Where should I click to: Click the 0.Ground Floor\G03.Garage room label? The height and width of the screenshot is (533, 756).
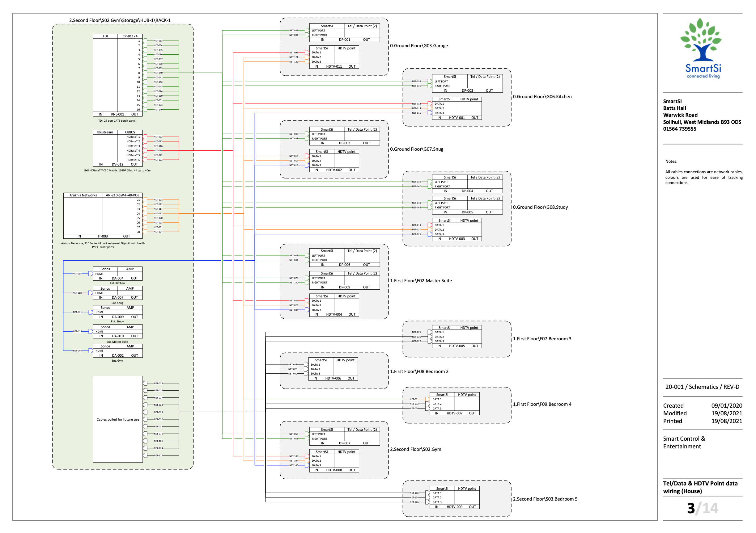419,46
